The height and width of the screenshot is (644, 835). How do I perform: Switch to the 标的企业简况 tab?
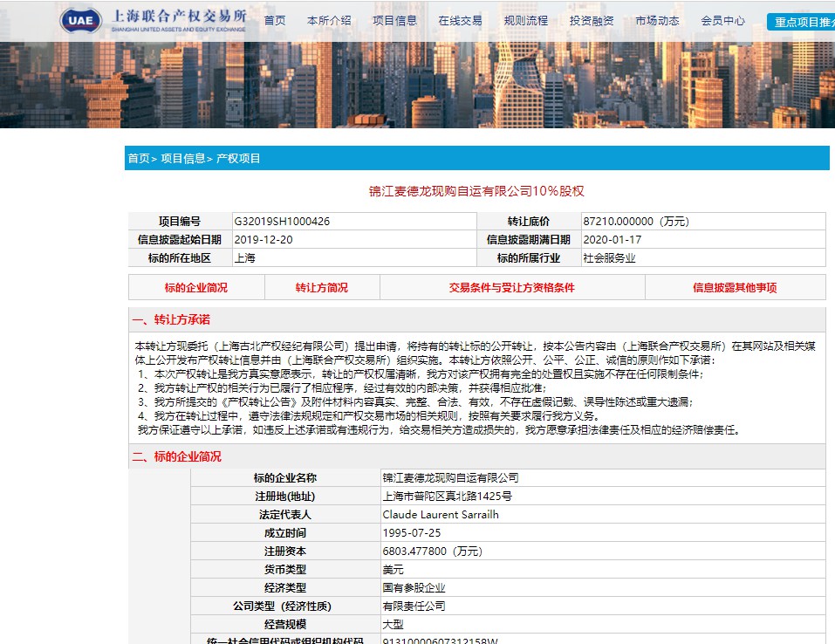coord(196,288)
